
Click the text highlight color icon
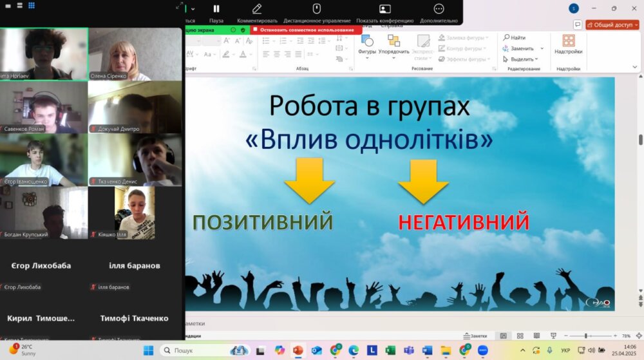tap(226, 54)
